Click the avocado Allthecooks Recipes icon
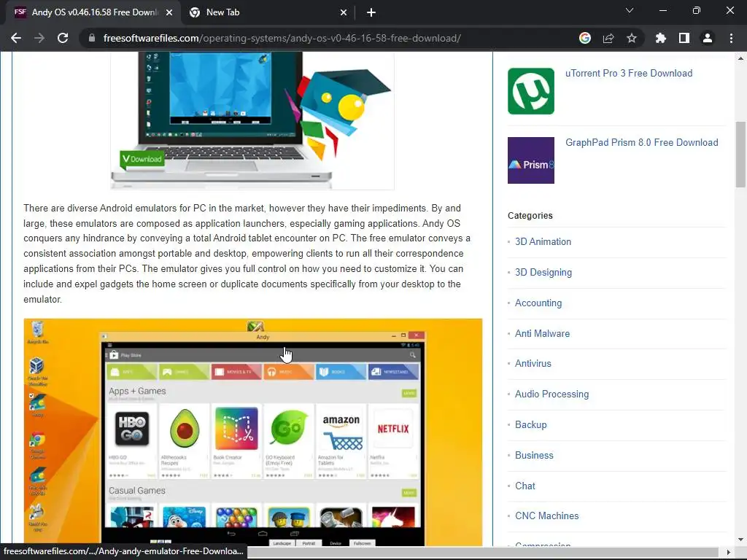This screenshot has width=747, height=560. 185,428
